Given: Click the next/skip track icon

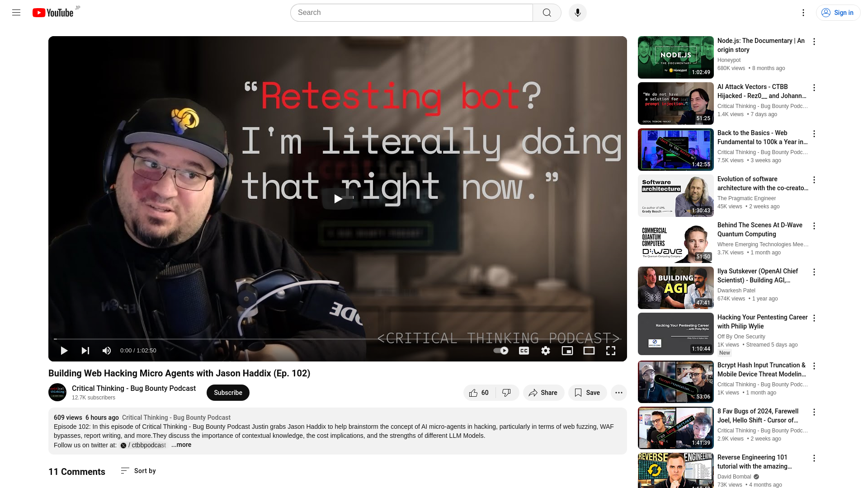Looking at the screenshot, I should click(85, 350).
